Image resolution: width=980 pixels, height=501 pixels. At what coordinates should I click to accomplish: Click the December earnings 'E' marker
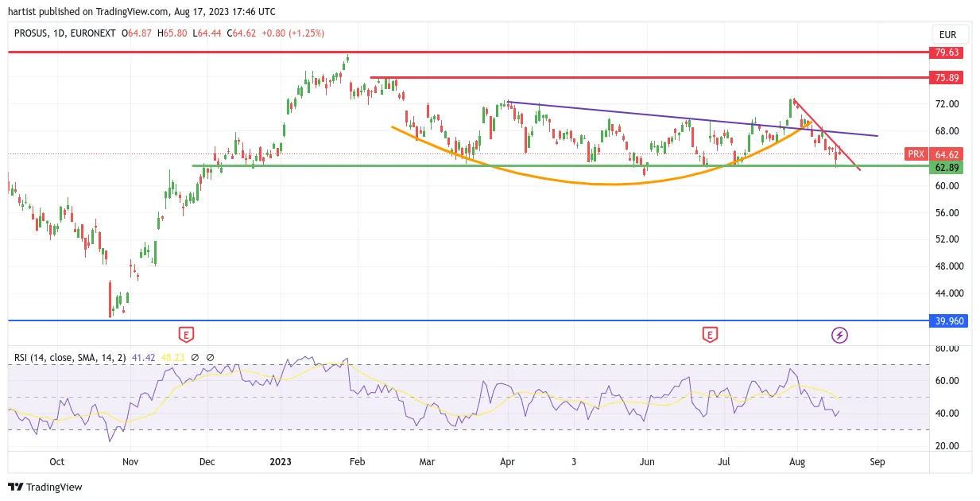187,335
